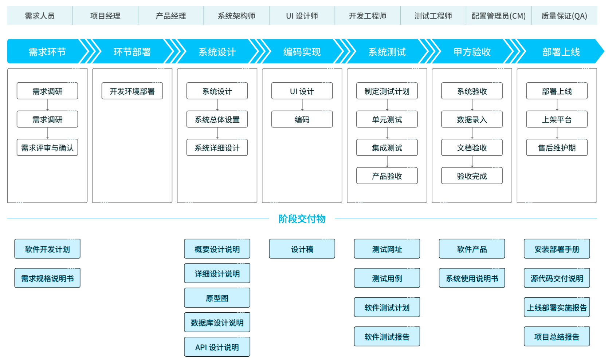
Task: Click the 质量保证(QA) role tab
Action: click(x=564, y=16)
